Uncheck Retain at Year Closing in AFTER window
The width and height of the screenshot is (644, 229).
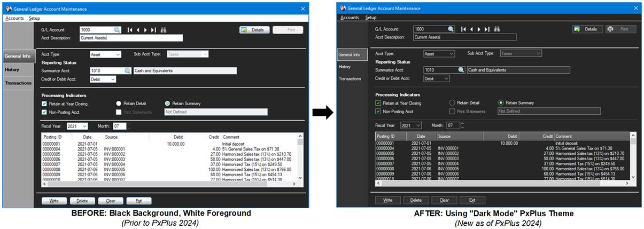pos(378,103)
